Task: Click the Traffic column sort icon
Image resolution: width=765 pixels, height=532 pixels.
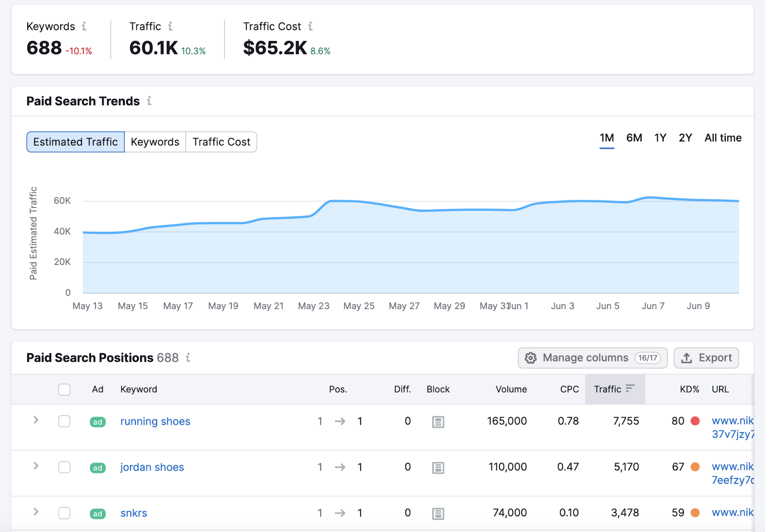Action: [631, 389]
